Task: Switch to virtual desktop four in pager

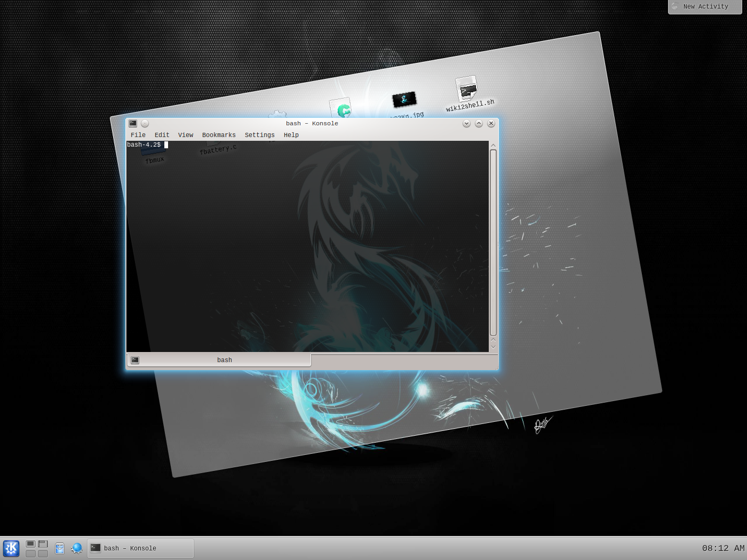Action: pos(43,554)
